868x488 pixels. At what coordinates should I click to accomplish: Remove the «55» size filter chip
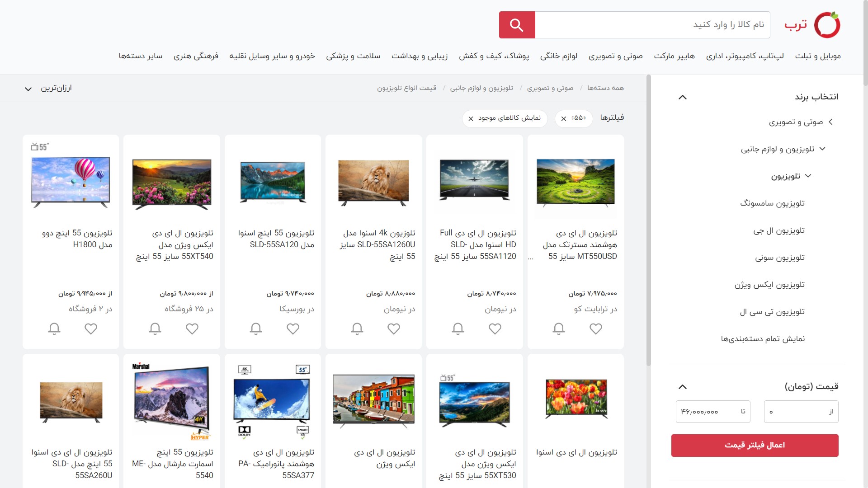click(x=563, y=119)
